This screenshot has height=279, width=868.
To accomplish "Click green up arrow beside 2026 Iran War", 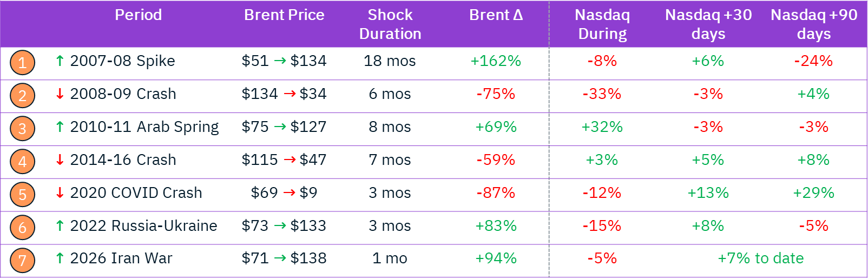I will coord(60,258).
